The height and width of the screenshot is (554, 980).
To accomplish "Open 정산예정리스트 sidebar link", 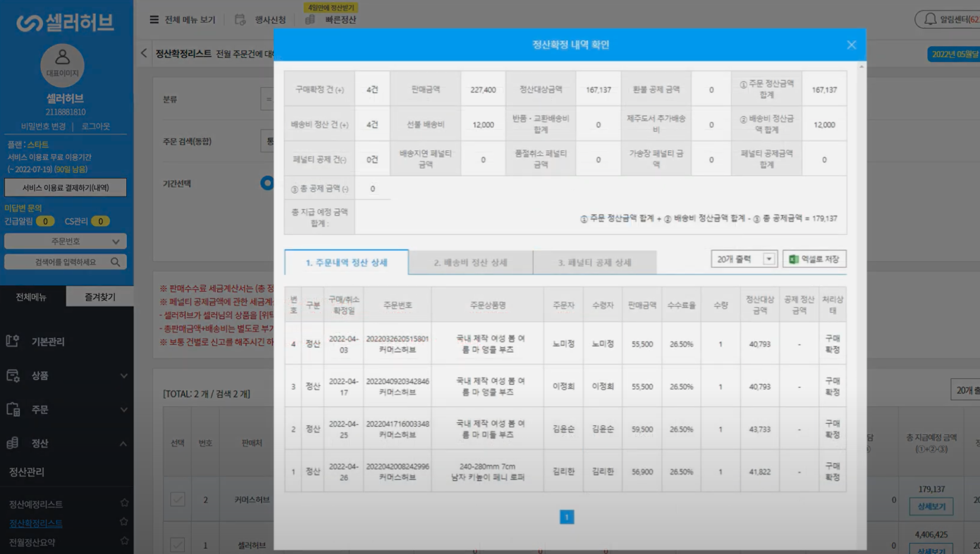I will [x=36, y=504].
